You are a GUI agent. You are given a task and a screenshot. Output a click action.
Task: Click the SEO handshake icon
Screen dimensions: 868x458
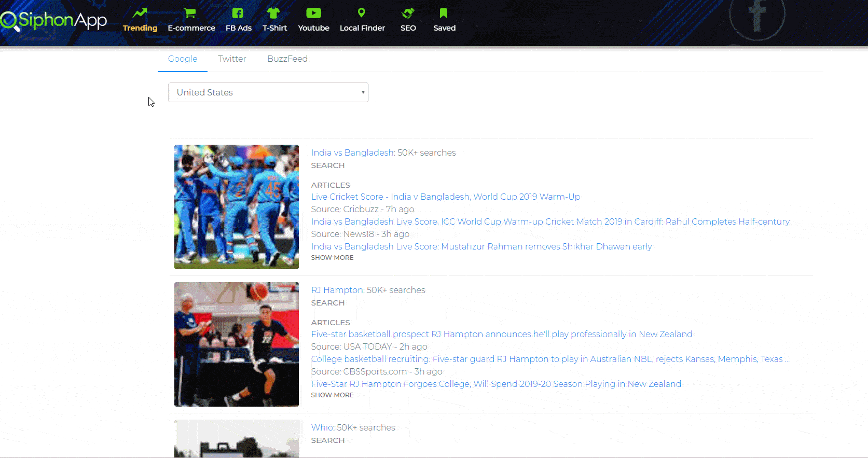[x=408, y=13]
